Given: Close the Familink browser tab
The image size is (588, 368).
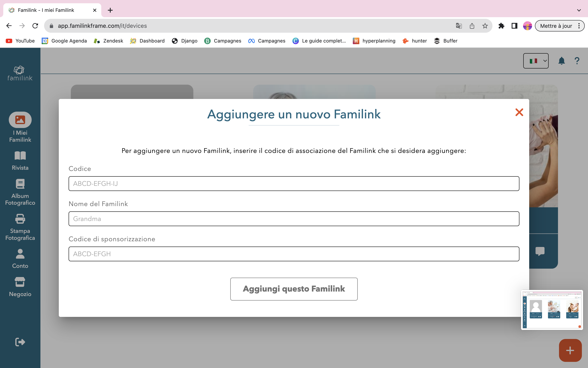Looking at the screenshot, I should point(95,10).
